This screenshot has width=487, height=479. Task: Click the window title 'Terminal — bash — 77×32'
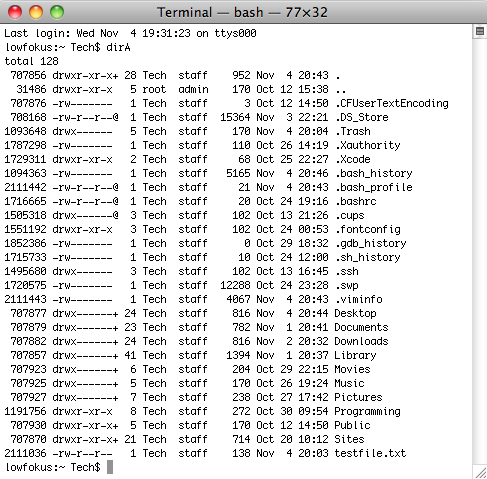(x=242, y=12)
